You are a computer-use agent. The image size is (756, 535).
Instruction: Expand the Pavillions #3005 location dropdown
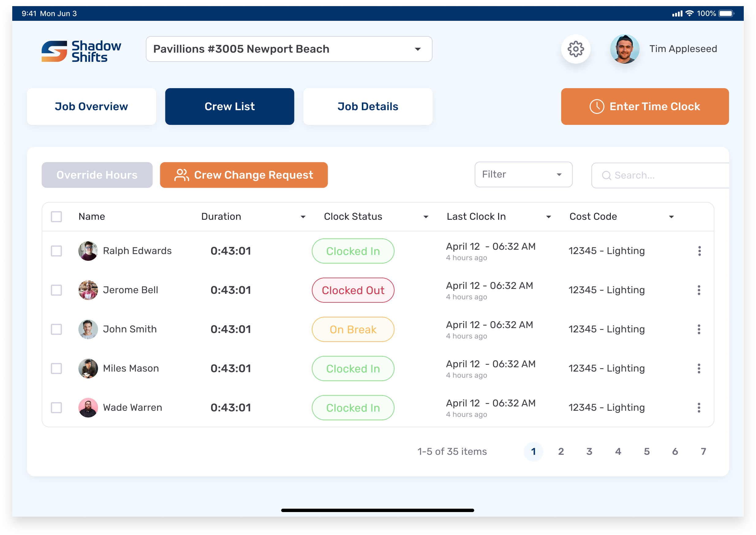pos(418,49)
